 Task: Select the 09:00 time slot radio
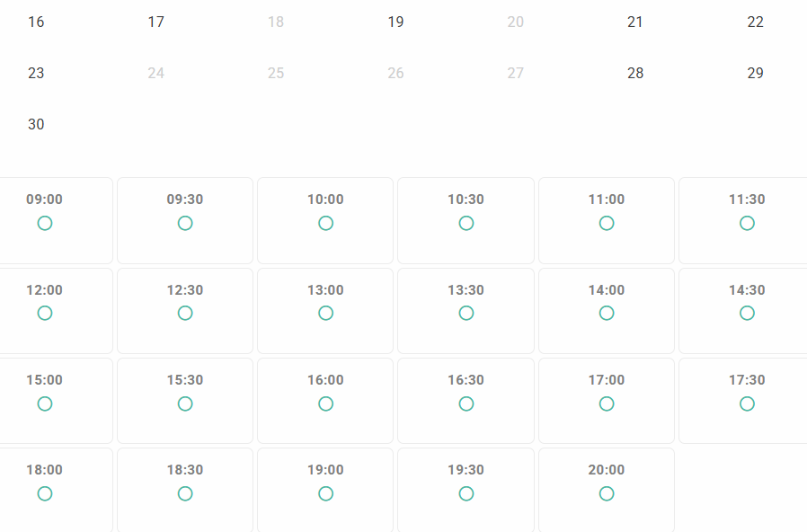pos(45,223)
